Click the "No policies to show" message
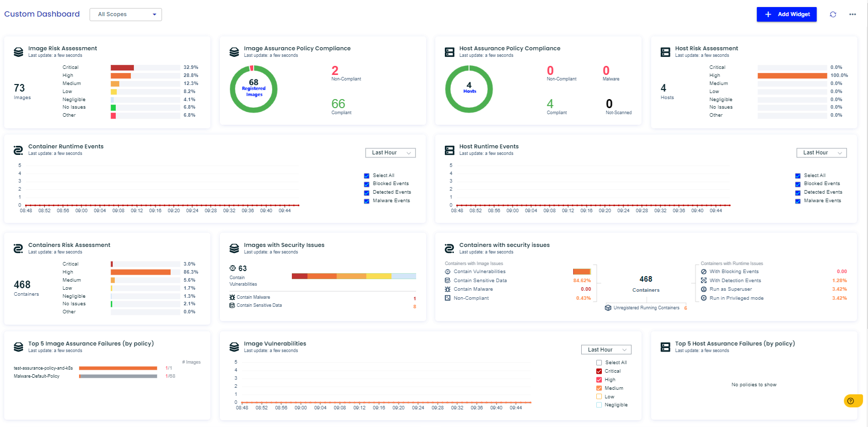The width and height of the screenshot is (868, 427). (x=754, y=385)
